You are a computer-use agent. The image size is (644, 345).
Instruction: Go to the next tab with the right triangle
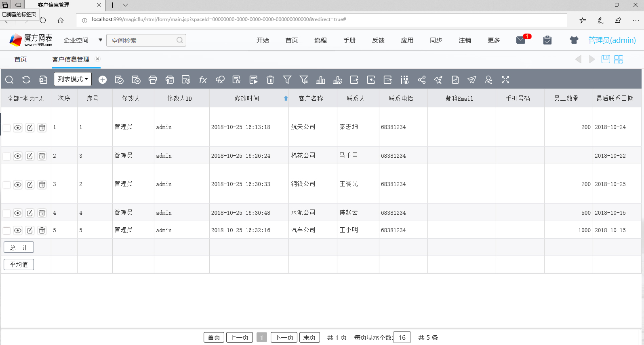click(x=592, y=59)
